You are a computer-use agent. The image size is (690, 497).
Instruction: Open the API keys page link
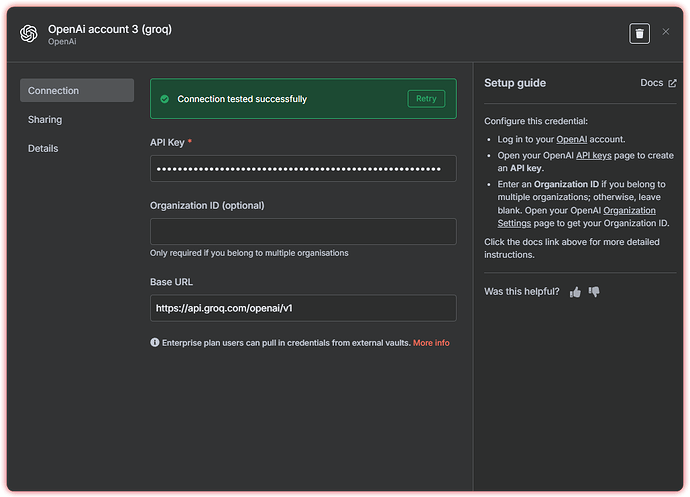pyautogui.click(x=594, y=155)
